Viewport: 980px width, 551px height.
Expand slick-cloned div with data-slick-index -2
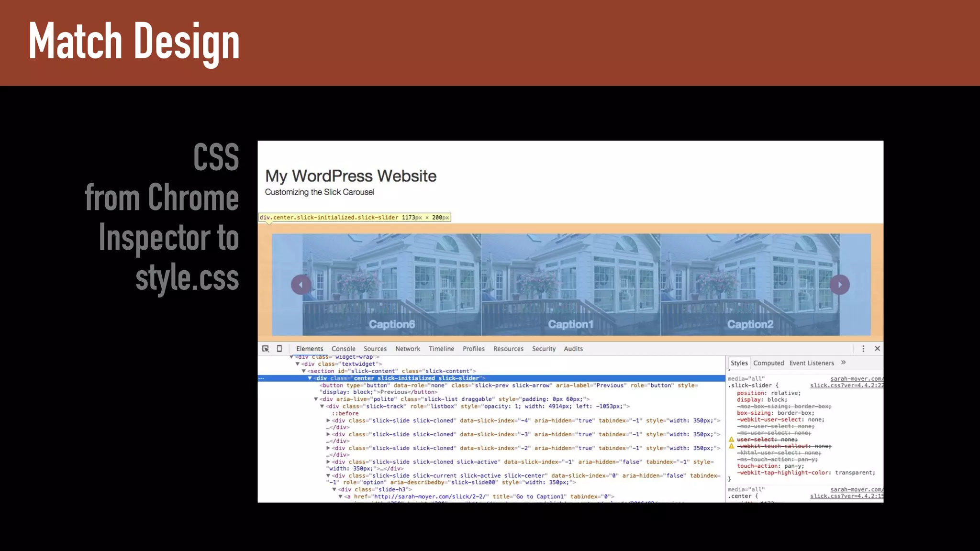point(328,448)
